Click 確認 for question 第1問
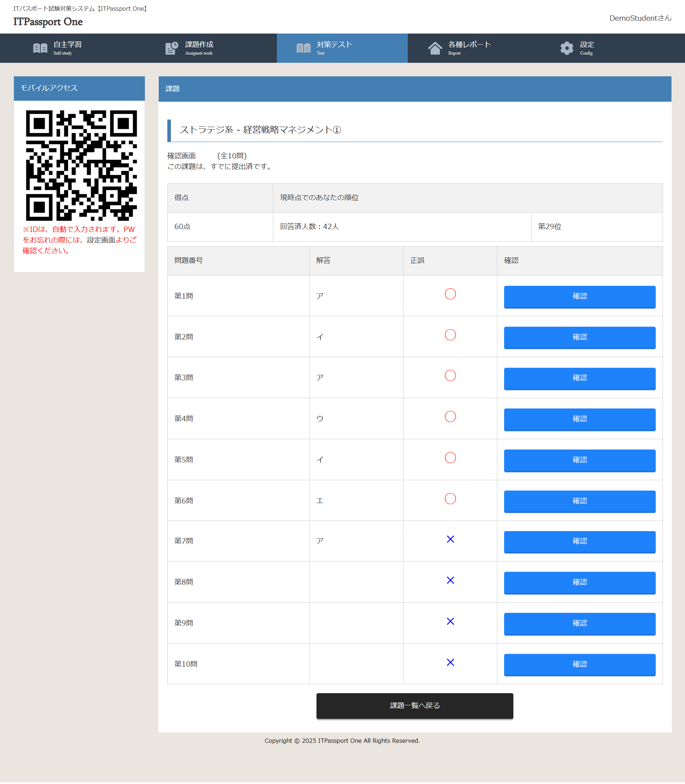The width and height of the screenshot is (685, 784). coord(579,297)
